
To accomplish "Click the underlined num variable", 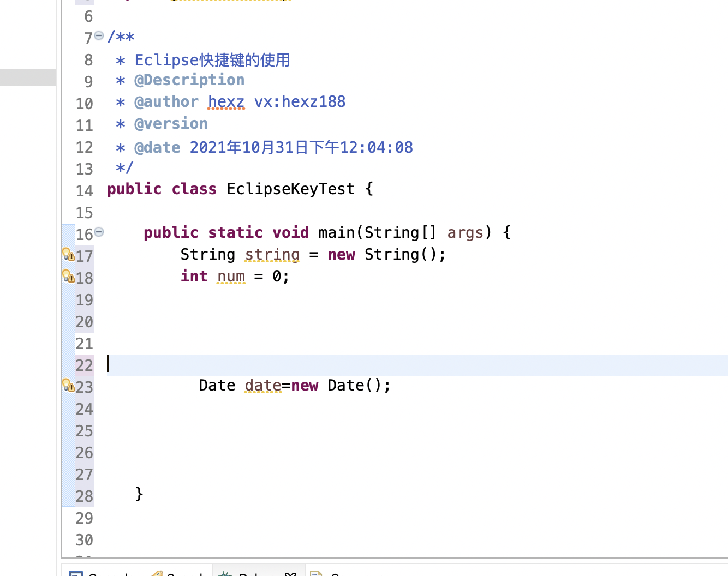I will [231, 277].
